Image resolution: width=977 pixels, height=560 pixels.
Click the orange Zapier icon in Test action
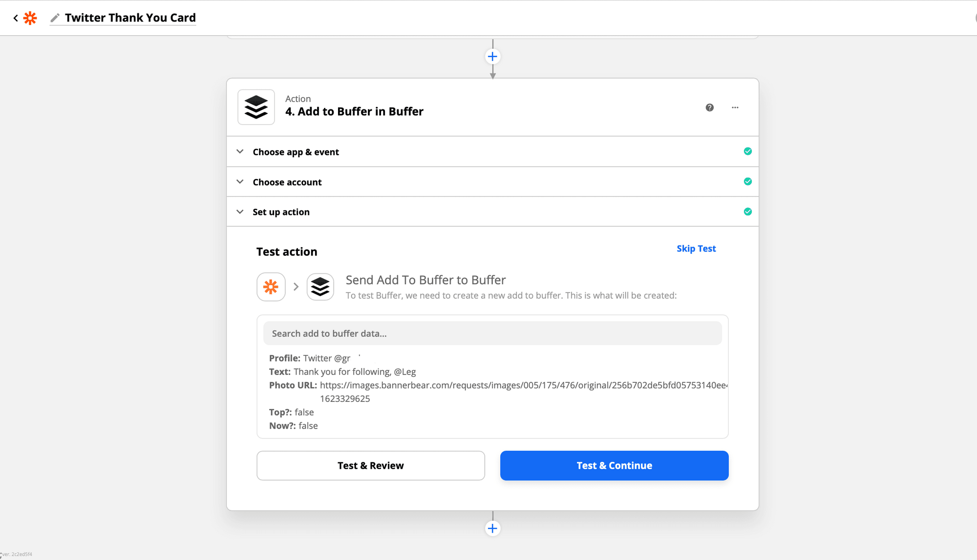271,287
